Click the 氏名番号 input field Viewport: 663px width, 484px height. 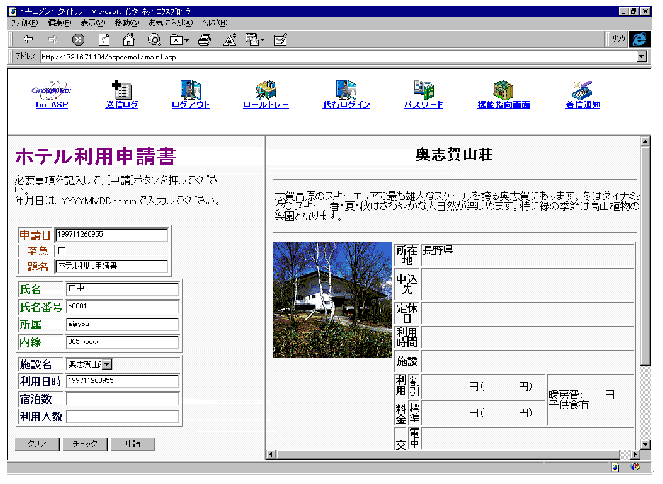point(122,306)
